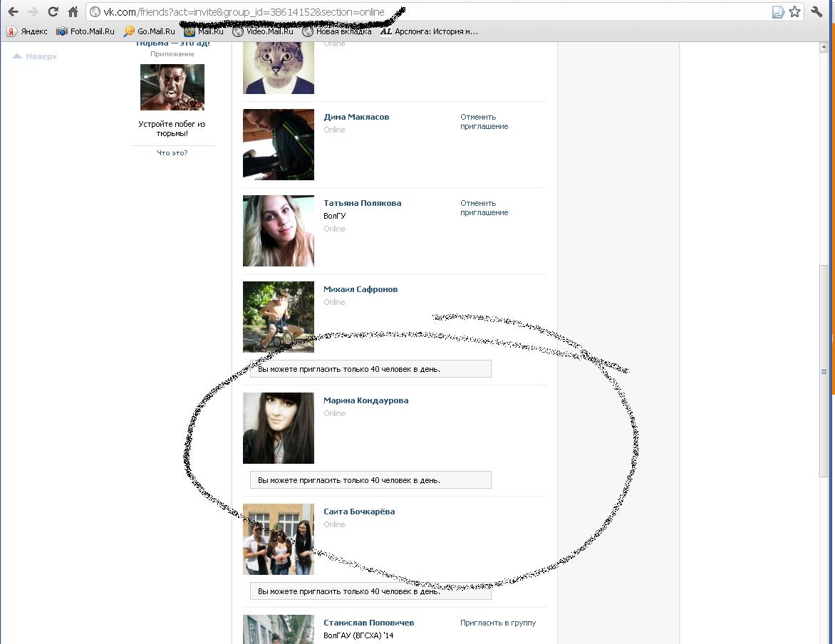The height and width of the screenshot is (644, 835).
Task: Click Станислав Поповичев avatar photo
Action: pos(279,629)
